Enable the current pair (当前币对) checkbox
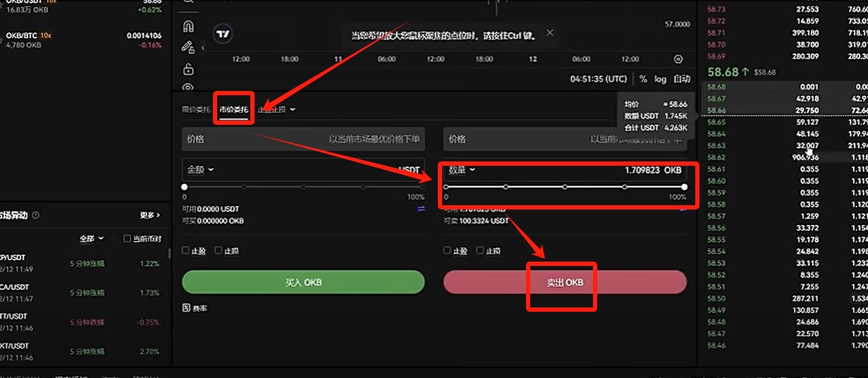 pyautogui.click(x=127, y=238)
